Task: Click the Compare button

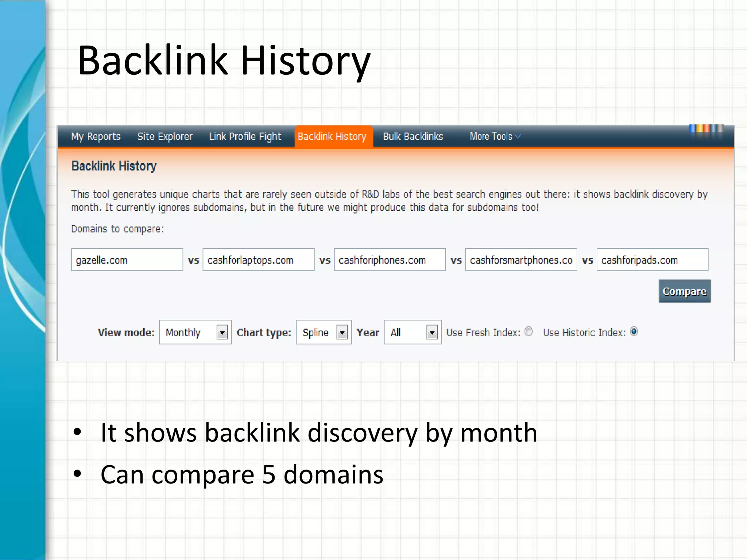Action: click(684, 291)
